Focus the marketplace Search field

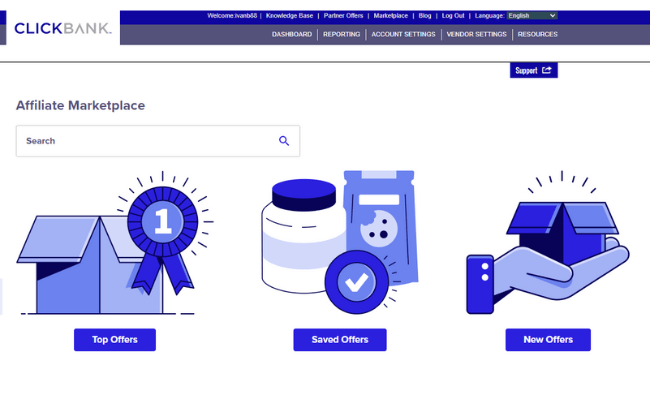tap(158, 141)
